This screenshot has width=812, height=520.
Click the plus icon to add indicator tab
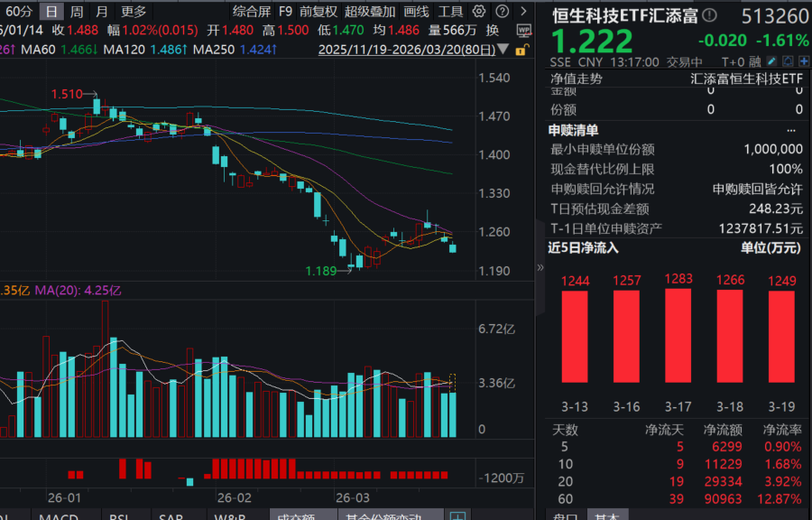pyautogui.click(x=458, y=516)
